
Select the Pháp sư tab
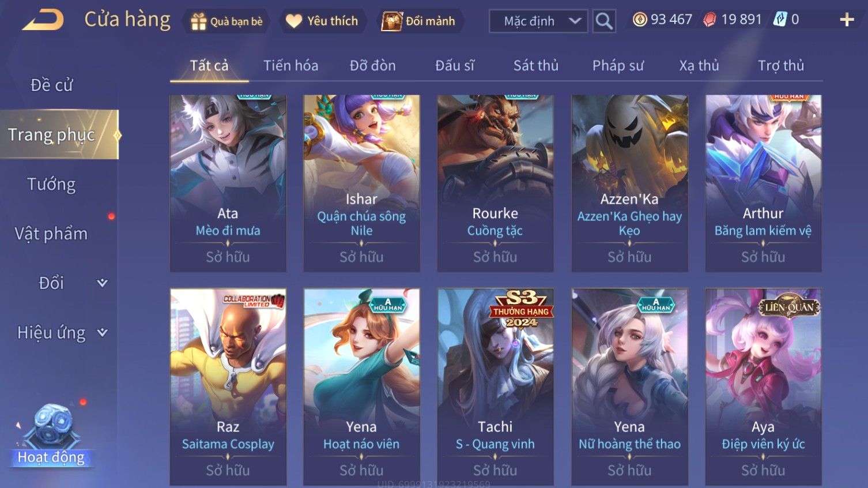click(618, 66)
